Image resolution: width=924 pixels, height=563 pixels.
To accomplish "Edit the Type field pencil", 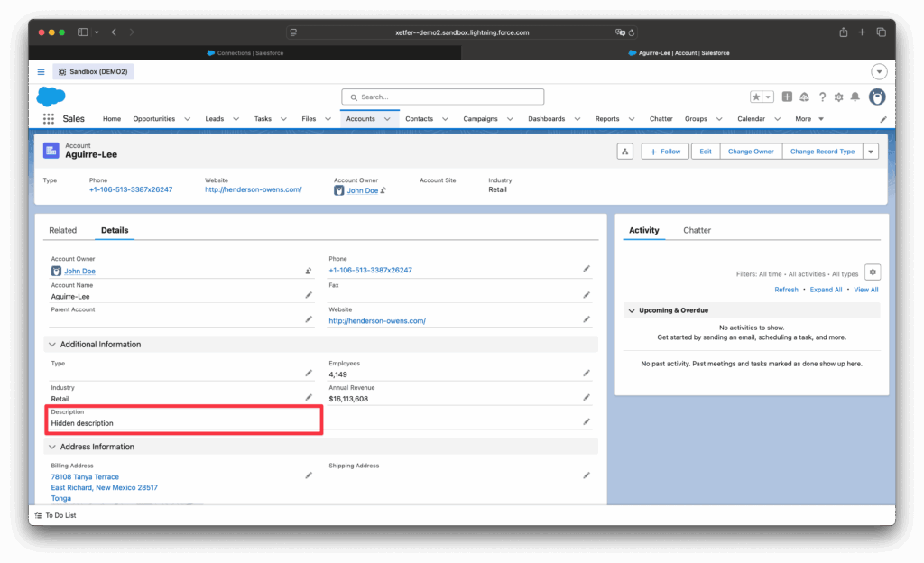I will tap(309, 373).
